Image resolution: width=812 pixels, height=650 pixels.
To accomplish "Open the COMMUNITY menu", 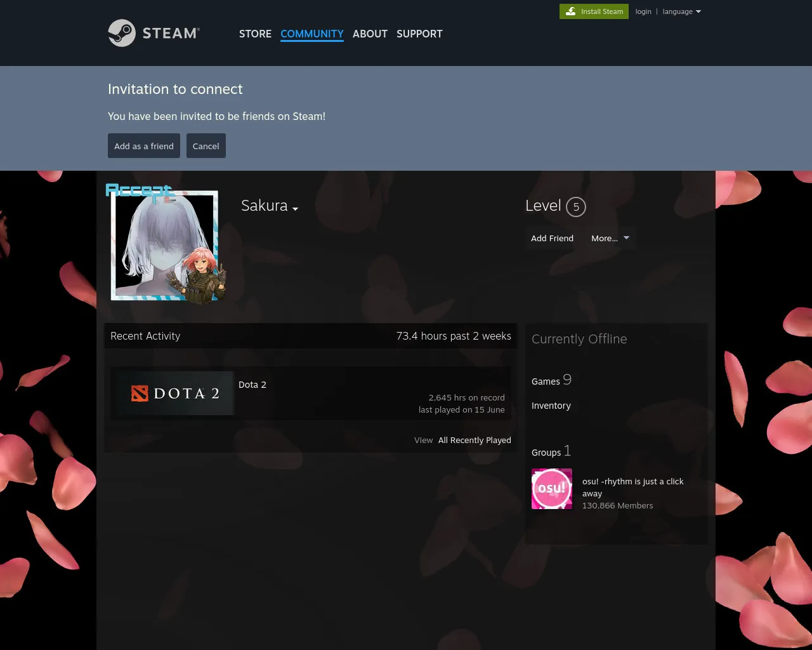I will tap(312, 34).
